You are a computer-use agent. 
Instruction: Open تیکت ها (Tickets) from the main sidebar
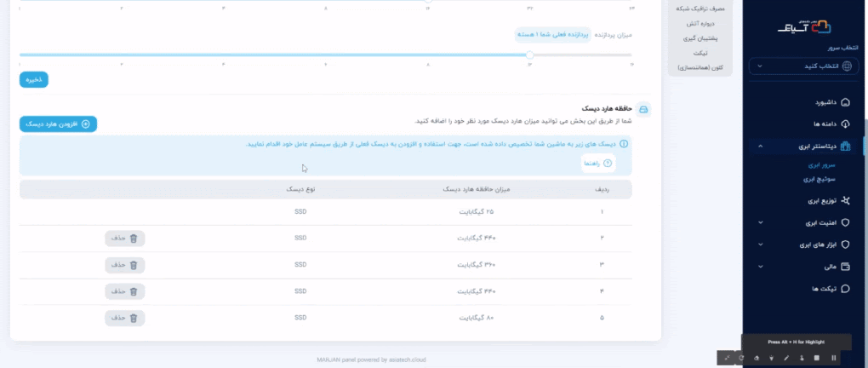tap(845, 289)
